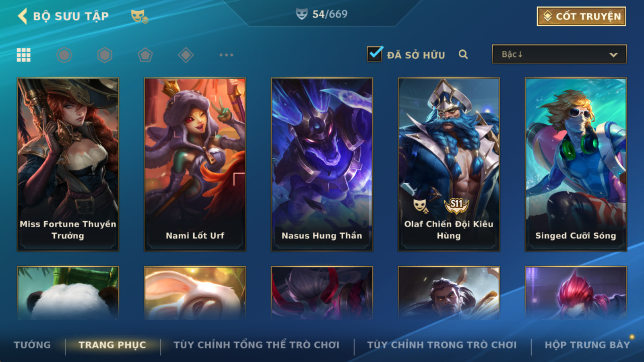Image resolution: width=644 pixels, height=362 pixels.
Task: Open the skin search magnifier
Action: (463, 55)
